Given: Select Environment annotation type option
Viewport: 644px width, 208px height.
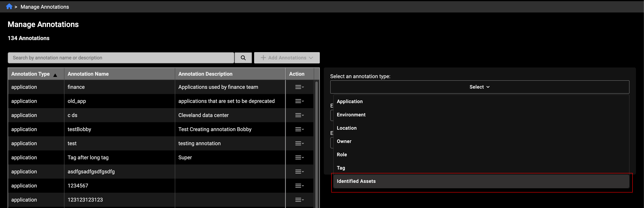Looking at the screenshot, I should pos(351,115).
